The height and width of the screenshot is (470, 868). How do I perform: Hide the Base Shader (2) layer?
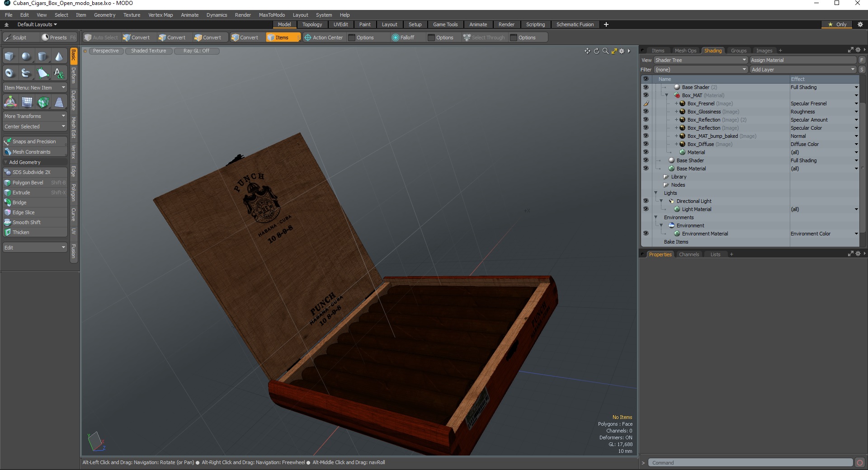coord(646,87)
